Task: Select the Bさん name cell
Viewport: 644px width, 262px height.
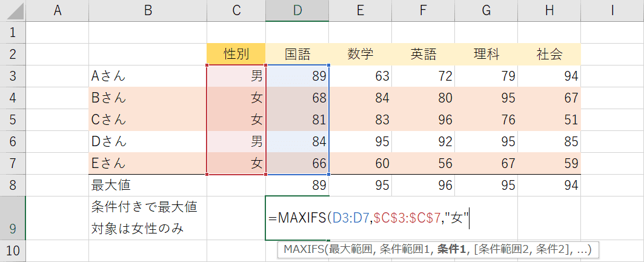Action: (148, 98)
